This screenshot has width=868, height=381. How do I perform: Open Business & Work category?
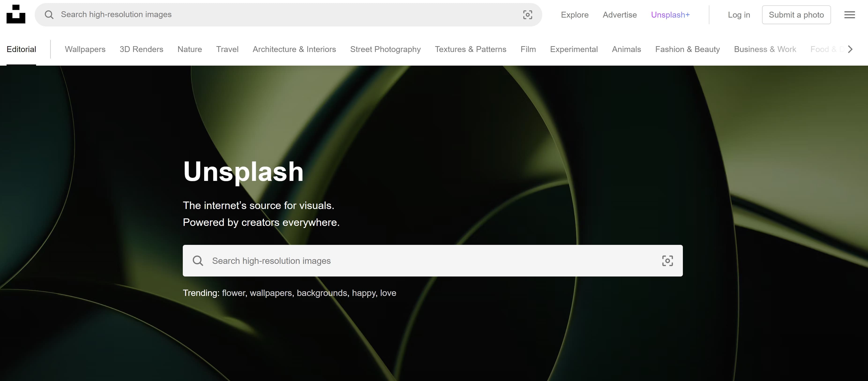[765, 49]
